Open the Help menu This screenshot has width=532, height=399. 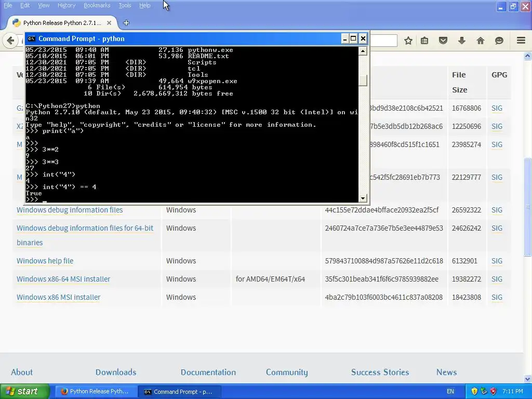coord(144,5)
